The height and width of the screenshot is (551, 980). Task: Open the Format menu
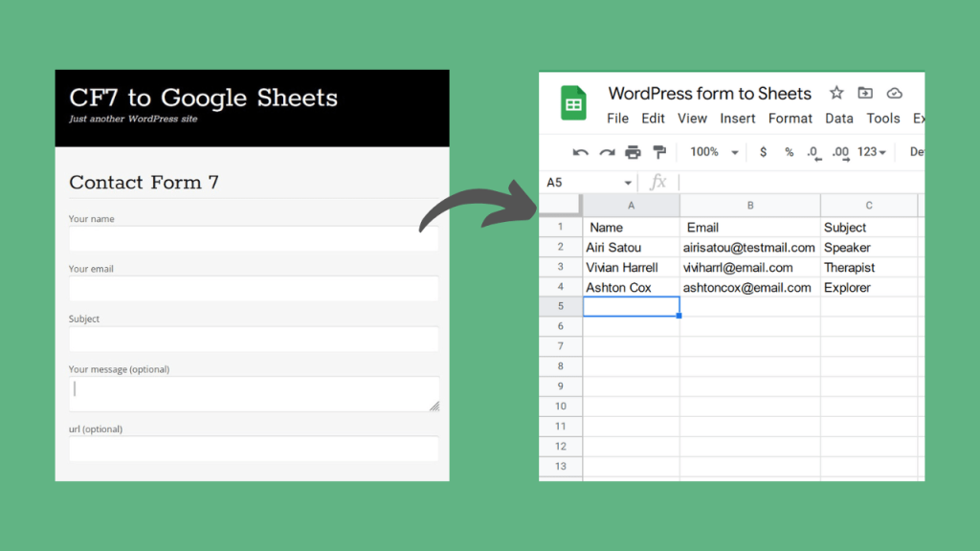pyautogui.click(x=790, y=118)
